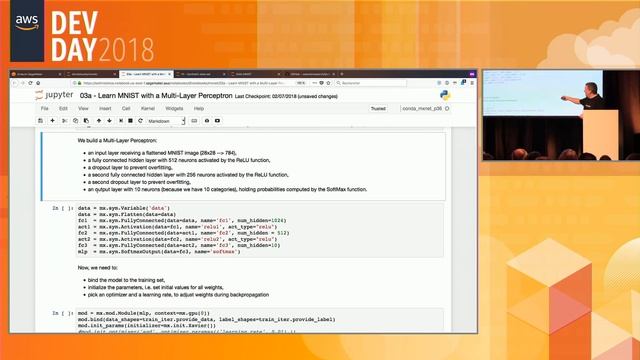The height and width of the screenshot is (360, 640).
Task: Click code line 'data = mx.sym.Variable('data')'
Action: (124, 208)
